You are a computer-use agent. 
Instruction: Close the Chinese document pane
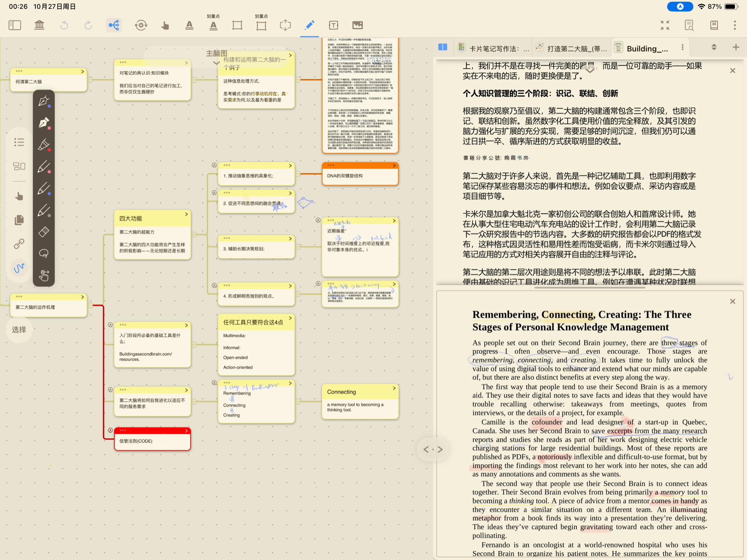click(733, 71)
